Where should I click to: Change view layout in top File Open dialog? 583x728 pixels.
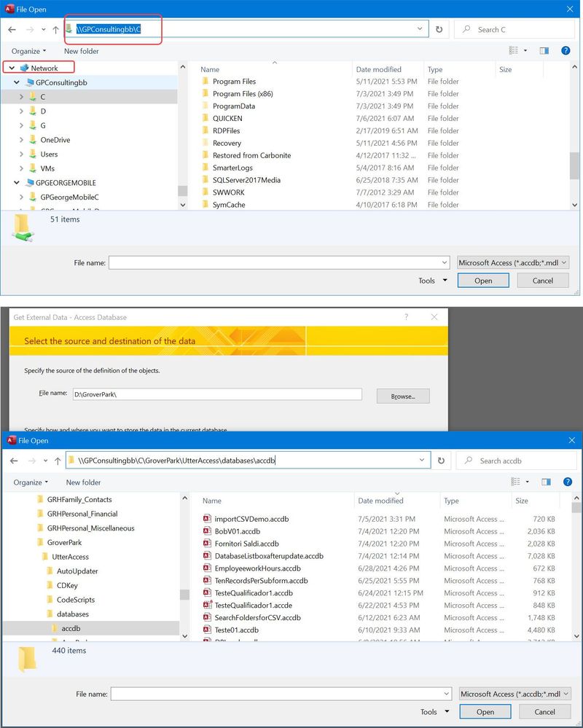pos(513,50)
